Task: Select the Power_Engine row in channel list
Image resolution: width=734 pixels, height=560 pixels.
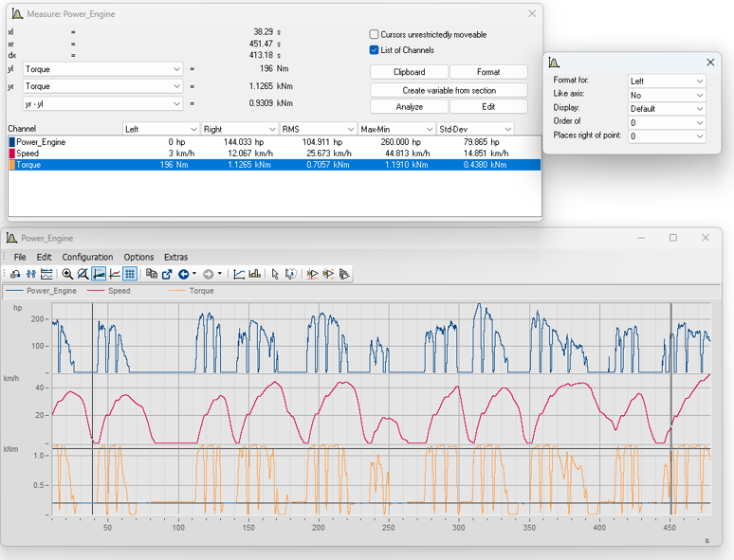Action: [x=41, y=141]
